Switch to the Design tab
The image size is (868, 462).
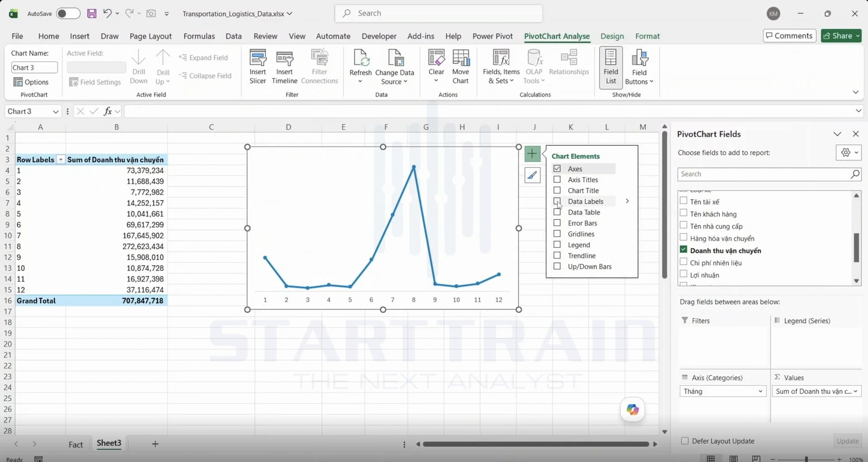tap(612, 36)
